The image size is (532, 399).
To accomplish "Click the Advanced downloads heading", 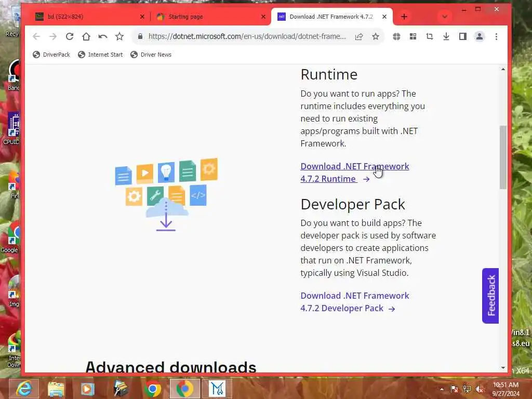I will (170, 367).
